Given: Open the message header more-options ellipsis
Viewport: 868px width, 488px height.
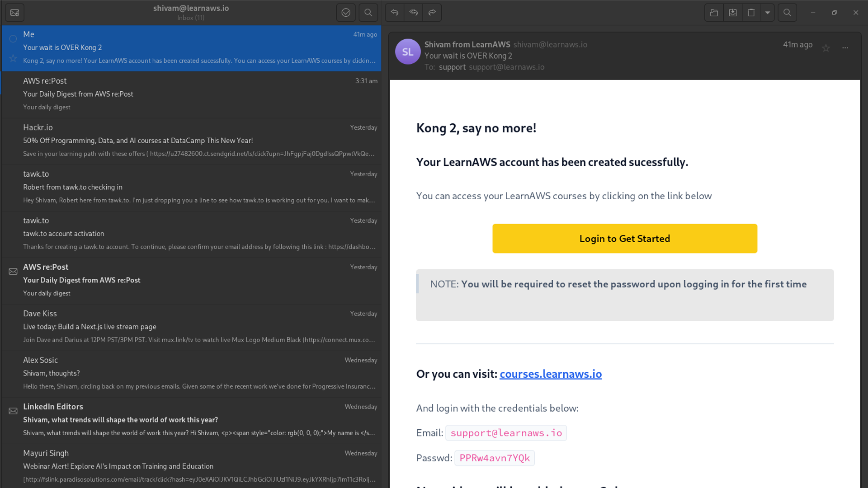Looking at the screenshot, I should coord(845,48).
